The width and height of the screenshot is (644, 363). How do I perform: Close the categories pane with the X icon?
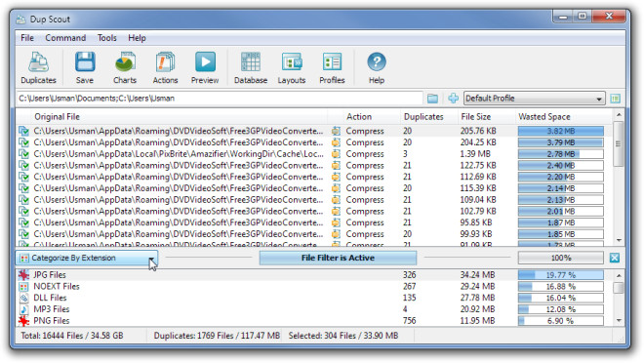click(615, 258)
